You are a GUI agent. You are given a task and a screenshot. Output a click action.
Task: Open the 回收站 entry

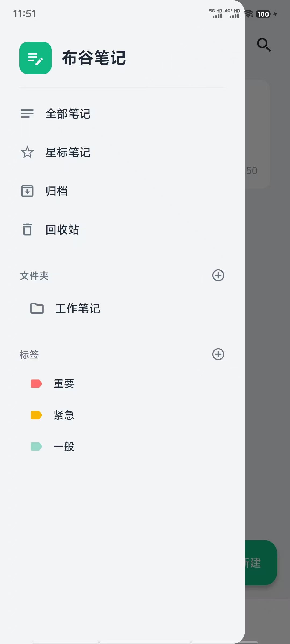[62, 229]
